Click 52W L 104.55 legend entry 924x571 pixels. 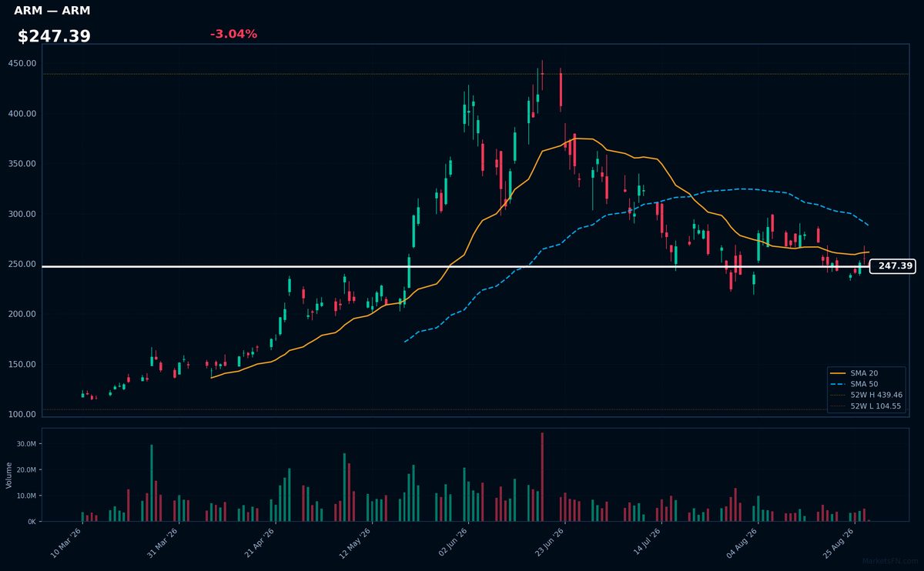coord(866,406)
